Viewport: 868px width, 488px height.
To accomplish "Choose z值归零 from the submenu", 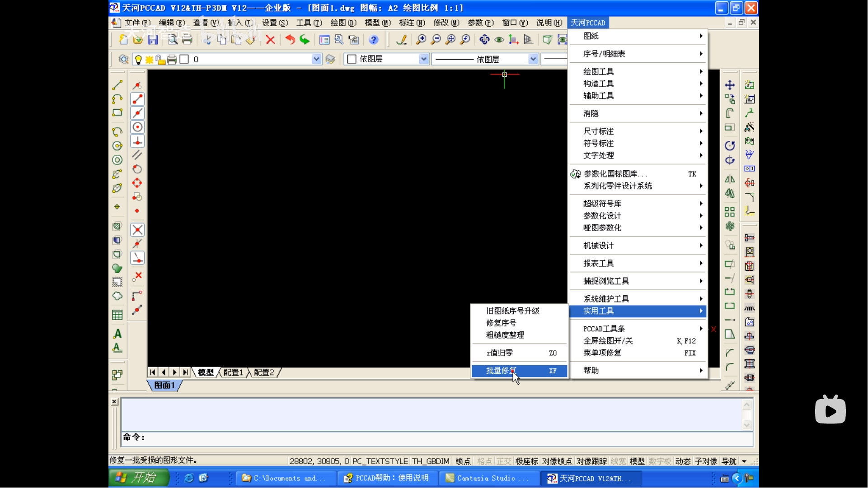I will point(519,353).
